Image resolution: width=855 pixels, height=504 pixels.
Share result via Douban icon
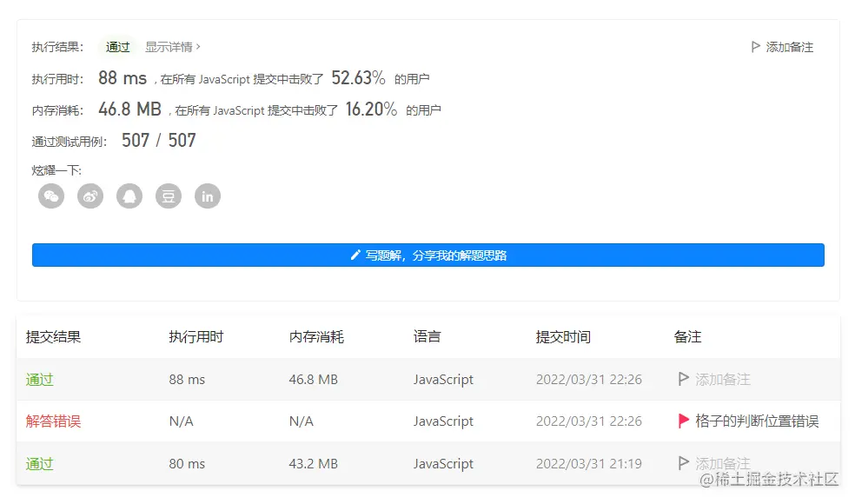click(169, 196)
